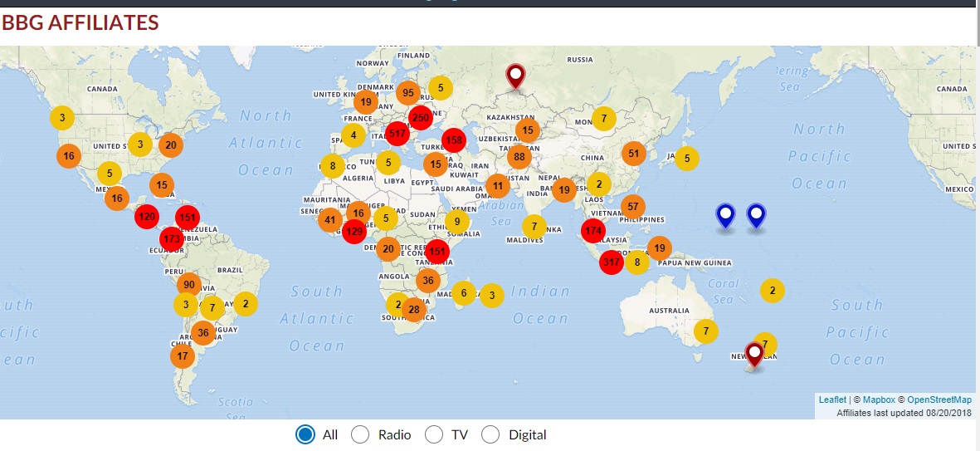Expand the 17 cluster in Chile
The width and height of the screenshot is (980, 451).
pyautogui.click(x=183, y=356)
